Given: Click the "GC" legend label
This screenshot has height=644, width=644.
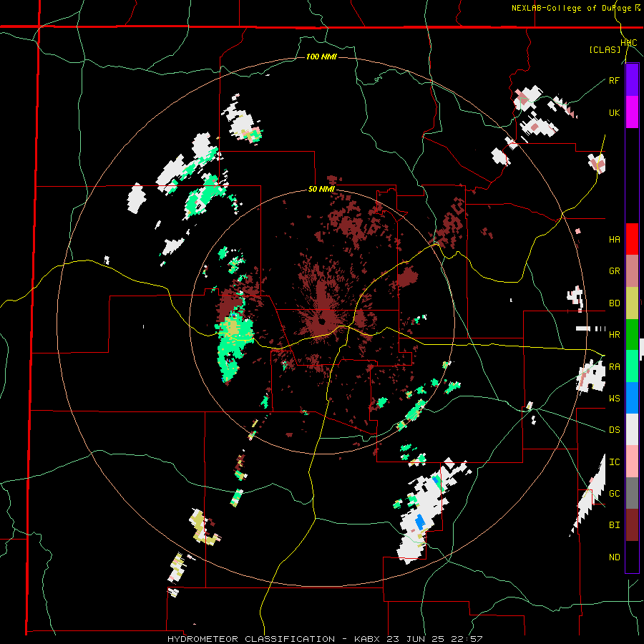Looking at the screenshot, I should (614, 494).
